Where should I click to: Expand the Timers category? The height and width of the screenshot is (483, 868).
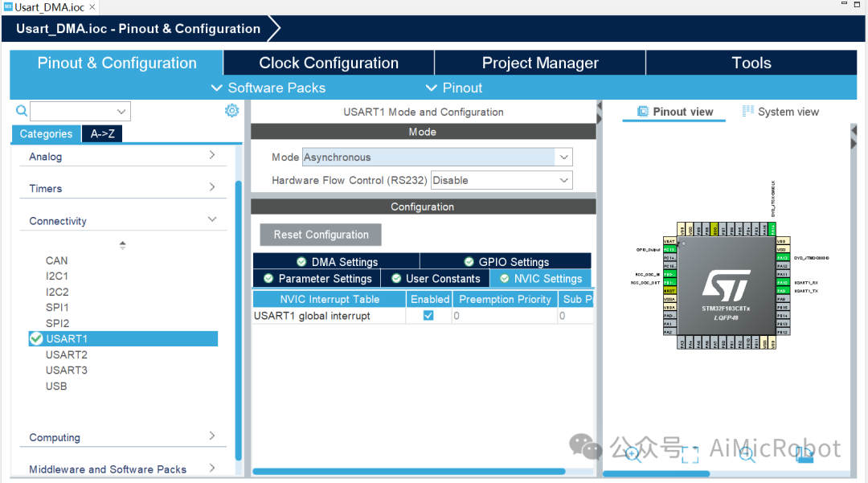pos(122,189)
